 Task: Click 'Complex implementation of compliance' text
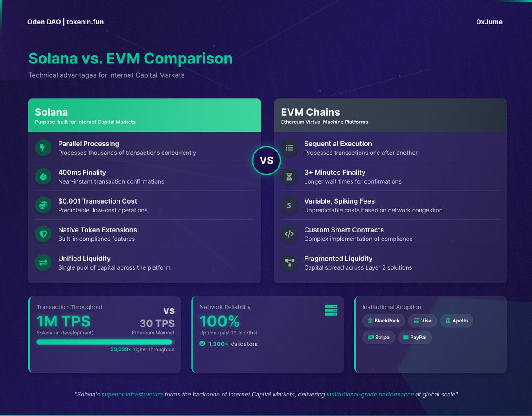click(x=358, y=239)
